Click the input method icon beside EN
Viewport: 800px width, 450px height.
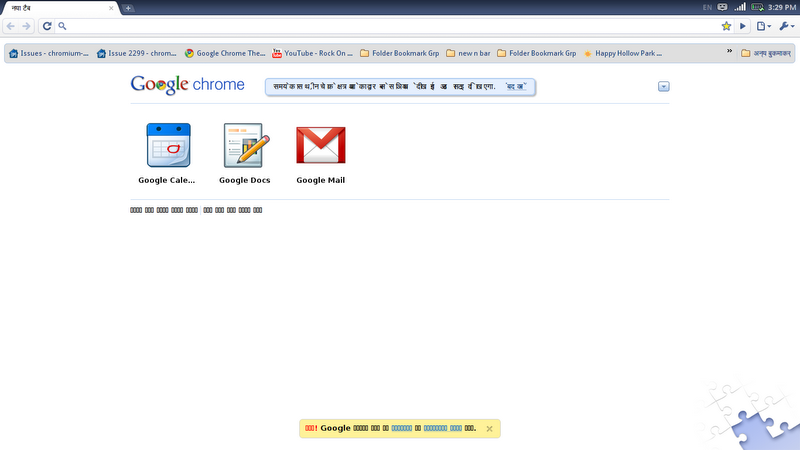pos(722,7)
